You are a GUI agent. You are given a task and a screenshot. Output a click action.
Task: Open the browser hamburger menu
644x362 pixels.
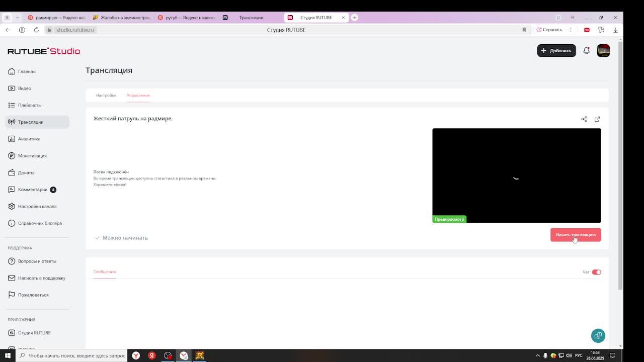point(573,18)
